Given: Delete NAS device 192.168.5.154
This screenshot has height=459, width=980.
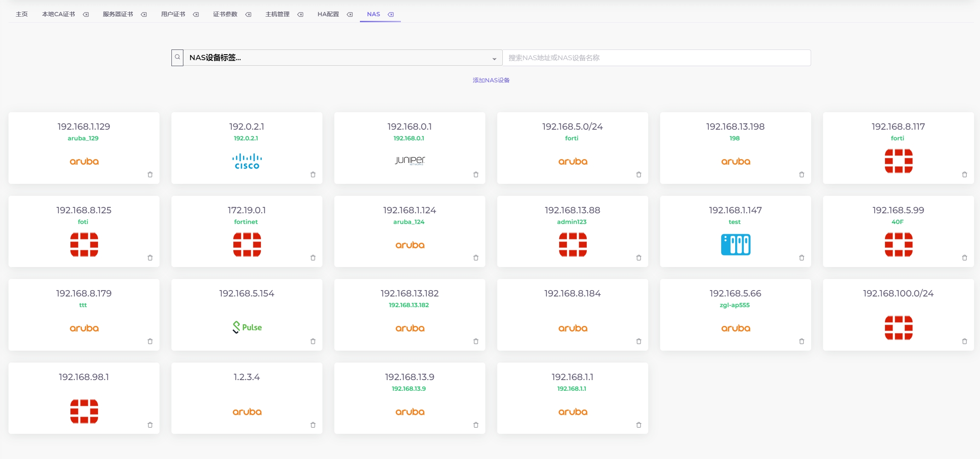Looking at the screenshot, I should [x=313, y=341].
